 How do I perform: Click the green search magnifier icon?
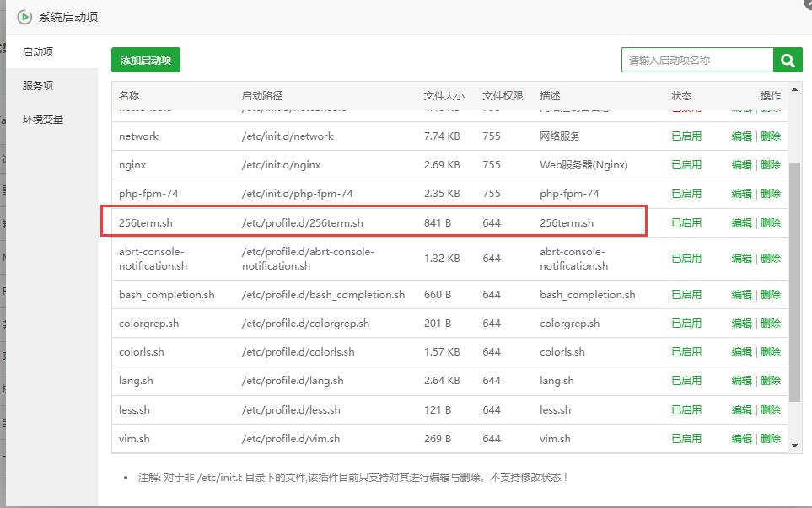(787, 60)
